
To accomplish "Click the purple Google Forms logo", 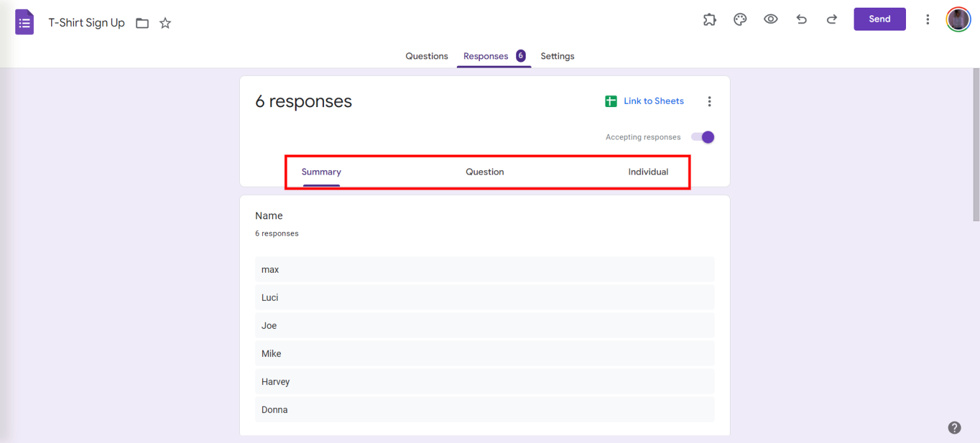I will (x=24, y=22).
